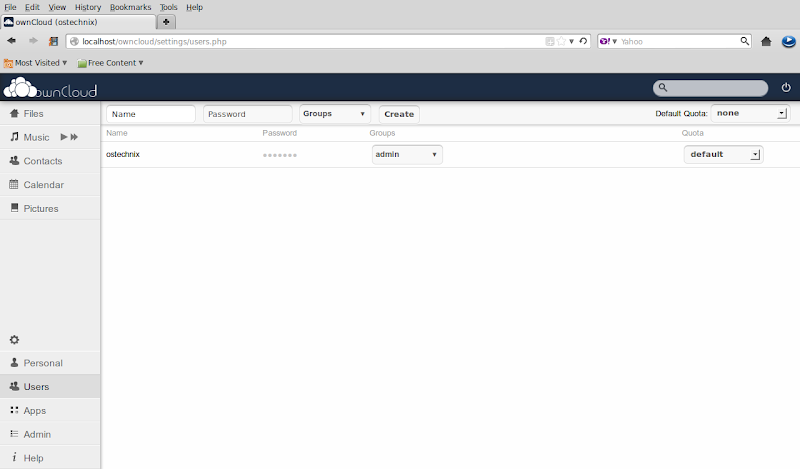Open Pictures in the sidebar
The image size is (800, 469).
(50, 208)
